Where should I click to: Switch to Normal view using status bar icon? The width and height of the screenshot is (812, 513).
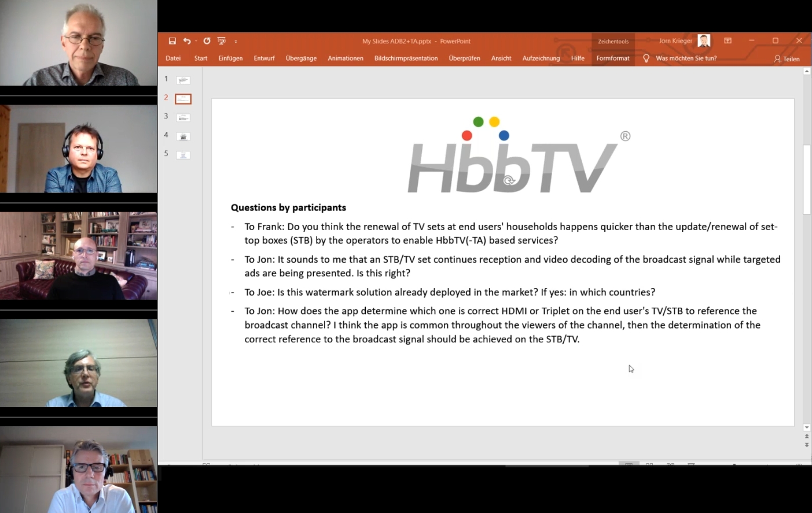[x=629, y=464]
